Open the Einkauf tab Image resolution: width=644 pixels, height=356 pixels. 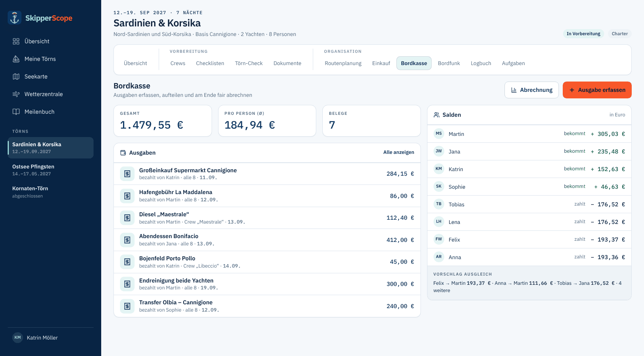[x=381, y=63]
